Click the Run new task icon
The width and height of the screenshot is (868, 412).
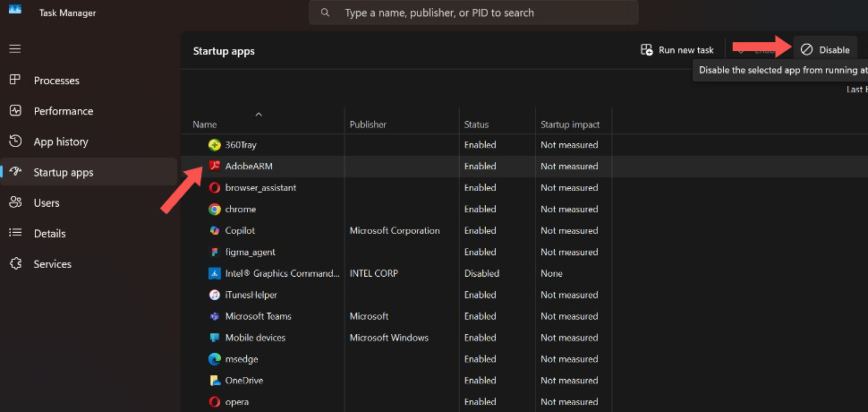pyautogui.click(x=647, y=50)
